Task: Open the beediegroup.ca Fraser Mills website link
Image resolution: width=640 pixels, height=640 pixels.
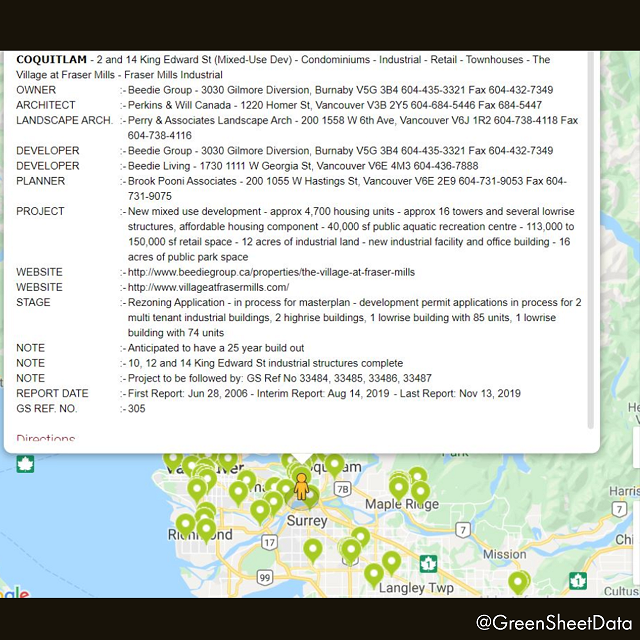Action: point(271,272)
